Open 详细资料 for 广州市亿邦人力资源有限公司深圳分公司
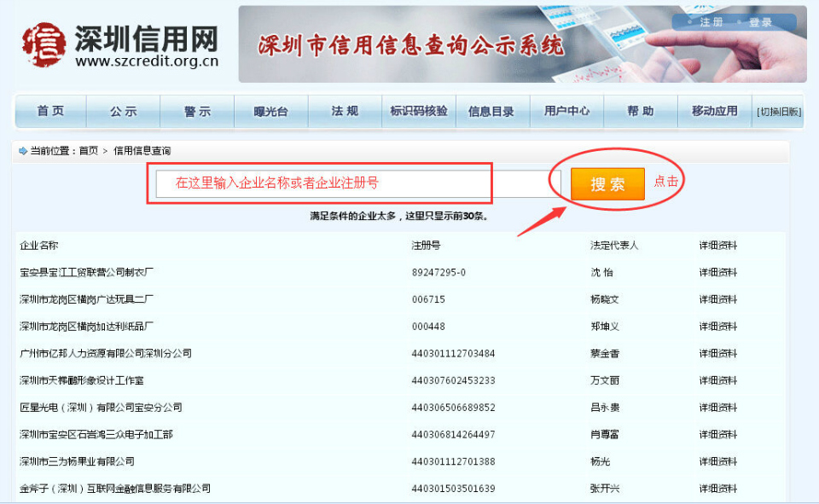 (718, 354)
